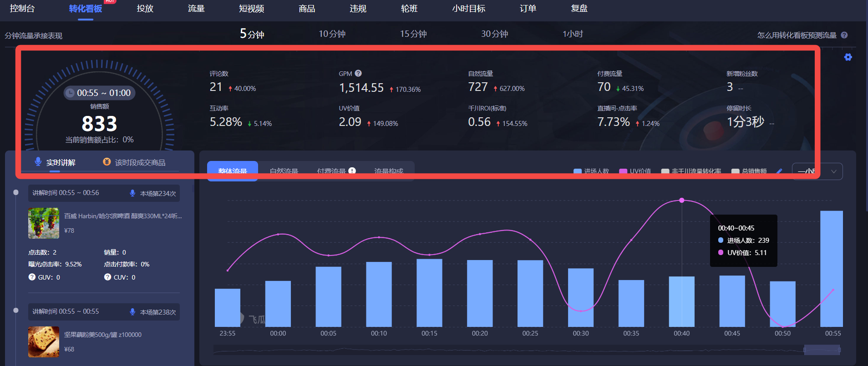
Task: Select the 整体流量 chart tab
Action: click(233, 171)
